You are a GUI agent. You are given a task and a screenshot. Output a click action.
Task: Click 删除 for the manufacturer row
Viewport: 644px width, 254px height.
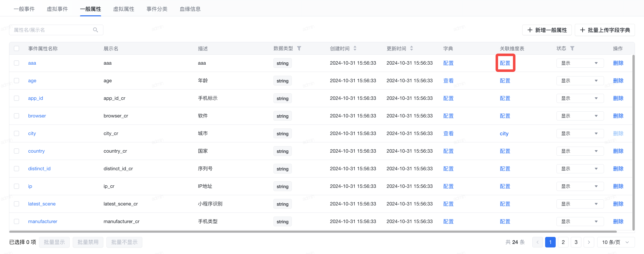coord(618,222)
